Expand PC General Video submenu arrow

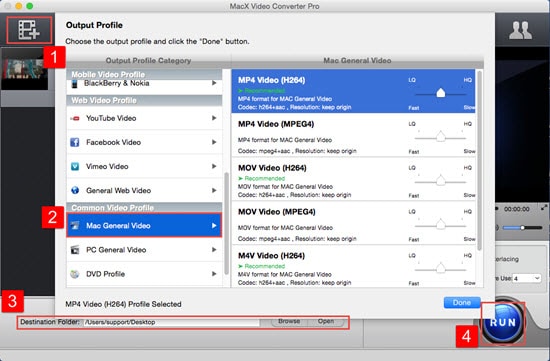[x=214, y=250]
